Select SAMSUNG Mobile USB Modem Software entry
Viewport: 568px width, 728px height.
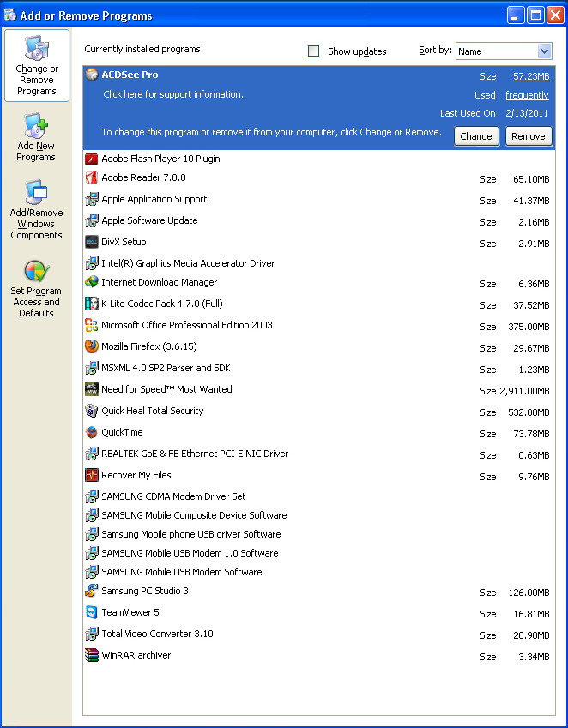182,572
